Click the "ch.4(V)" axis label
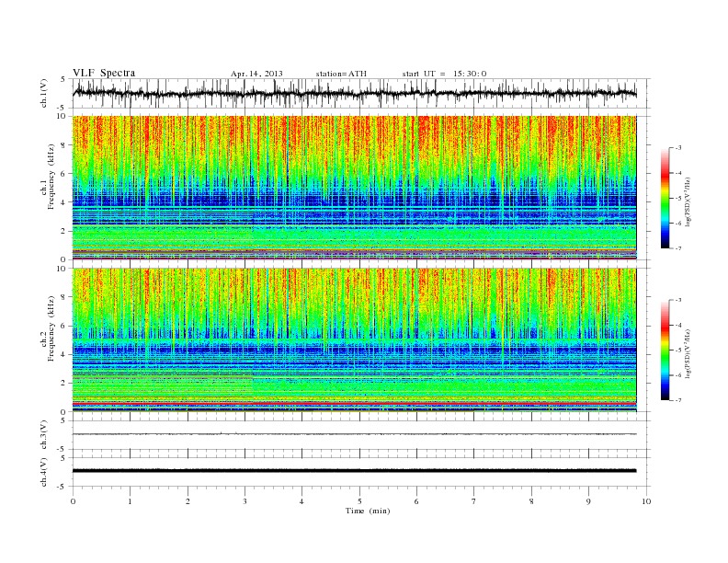The height and width of the screenshot is (563, 728). click(43, 472)
